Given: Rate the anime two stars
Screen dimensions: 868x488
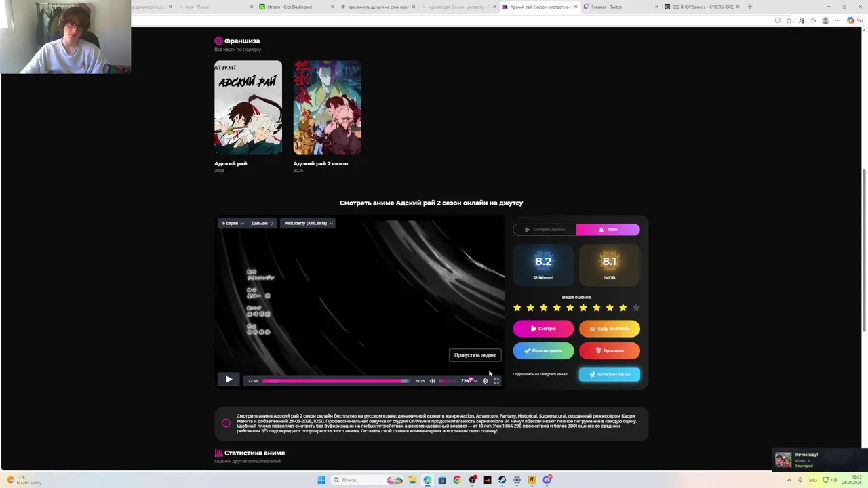Looking at the screenshot, I should 530,308.
